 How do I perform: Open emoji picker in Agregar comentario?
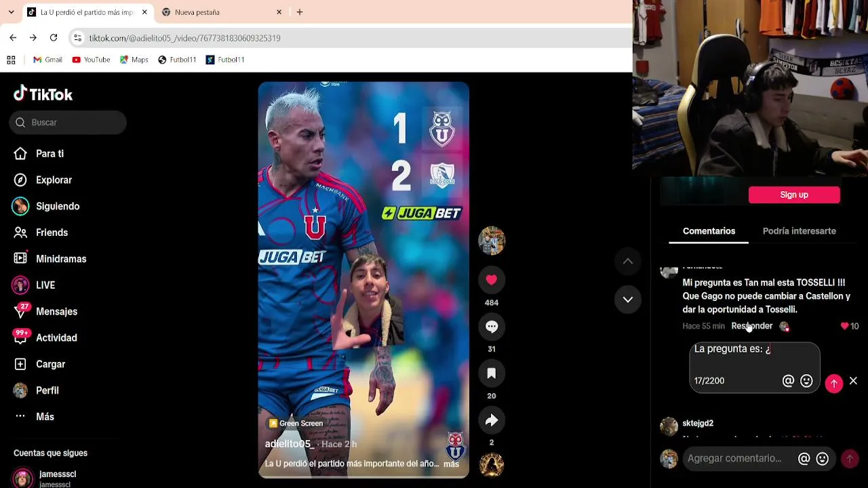[823, 459]
